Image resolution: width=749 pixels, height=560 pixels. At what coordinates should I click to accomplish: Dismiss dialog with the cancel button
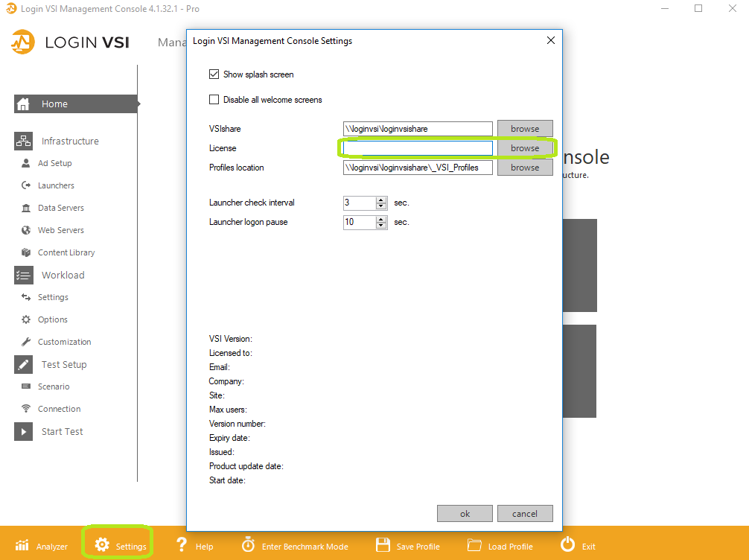[525, 514]
